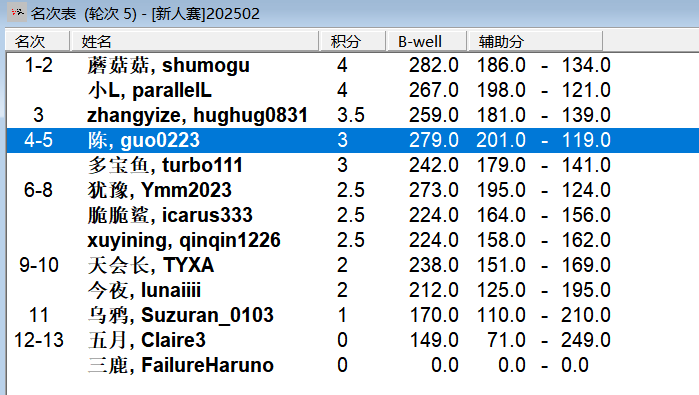Screen dimensions: 699x395
Task: Sort by the B-well column header
Action: 427,41
